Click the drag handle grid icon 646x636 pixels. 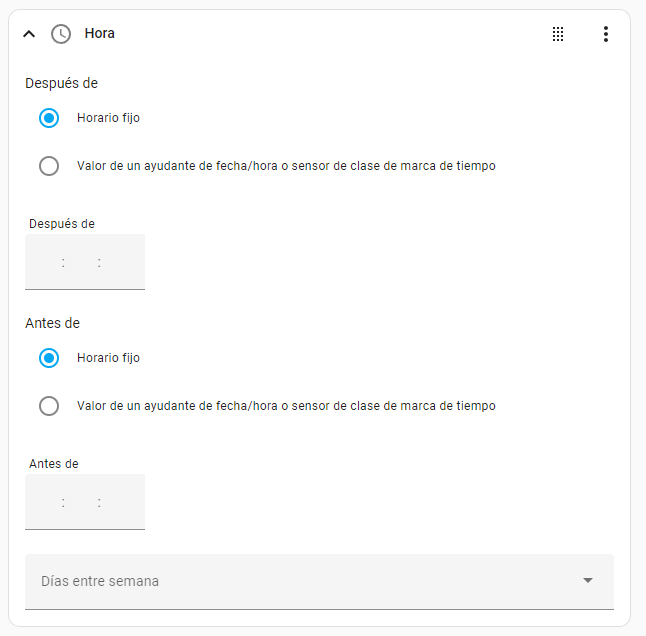558,34
